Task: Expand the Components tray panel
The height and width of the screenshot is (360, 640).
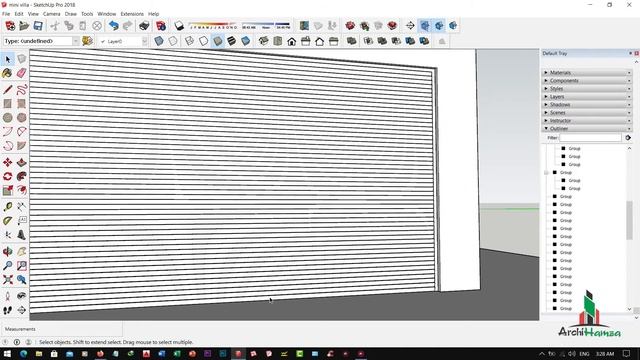Action: [587, 81]
